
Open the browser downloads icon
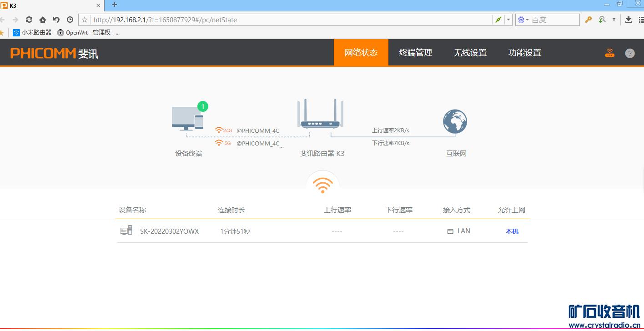click(x=629, y=20)
